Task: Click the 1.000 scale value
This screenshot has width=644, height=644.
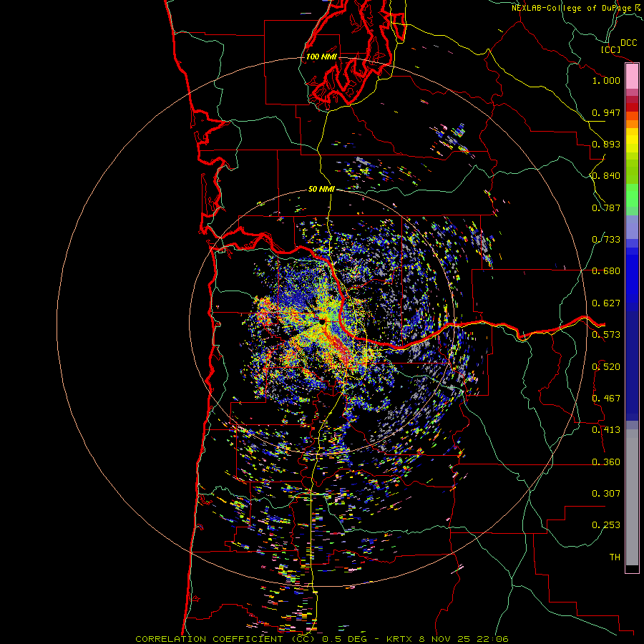Action: pyautogui.click(x=606, y=80)
